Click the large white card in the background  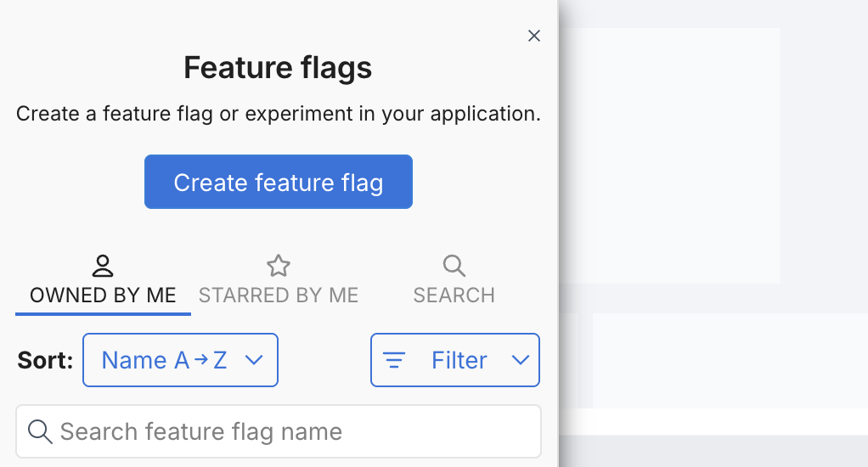671,153
